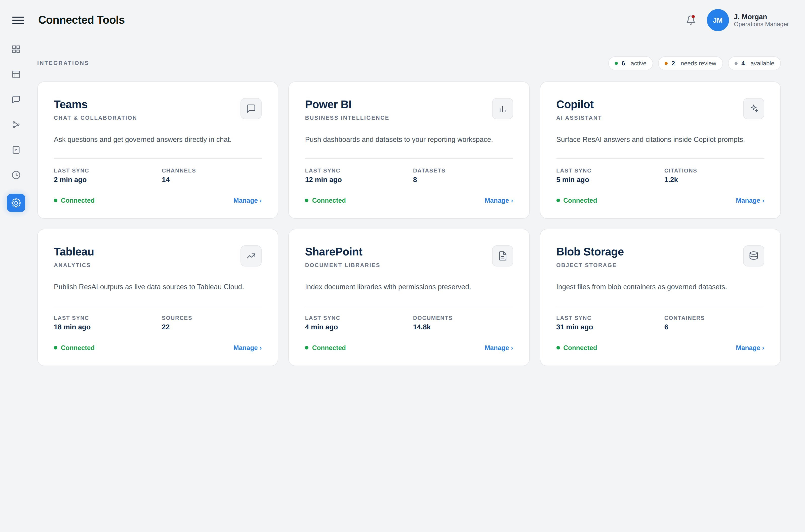
Task: Click the Blob Storage card title
Action: 590,252
